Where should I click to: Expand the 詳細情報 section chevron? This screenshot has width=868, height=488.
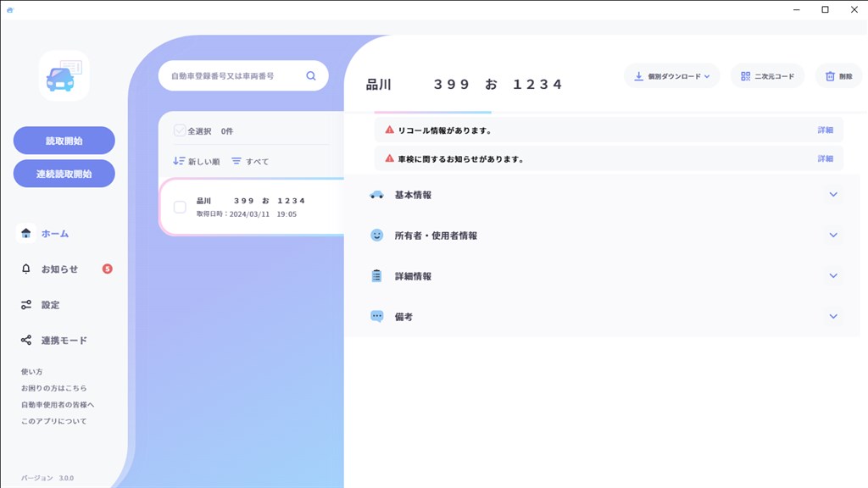[833, 275]
